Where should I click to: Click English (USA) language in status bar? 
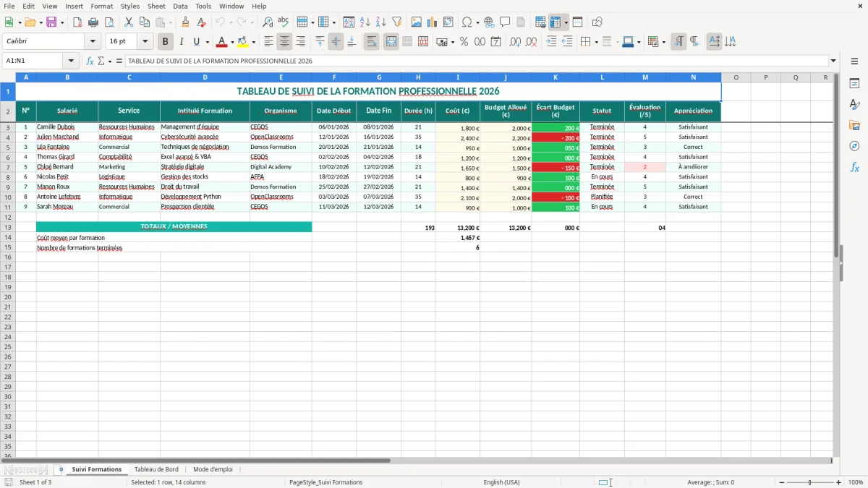tap(501, 482)
